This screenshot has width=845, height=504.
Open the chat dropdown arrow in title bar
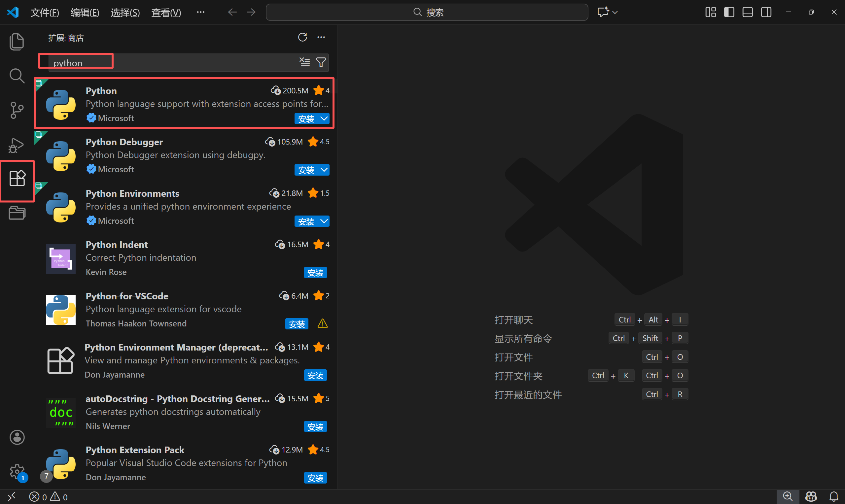click(615, 12)
